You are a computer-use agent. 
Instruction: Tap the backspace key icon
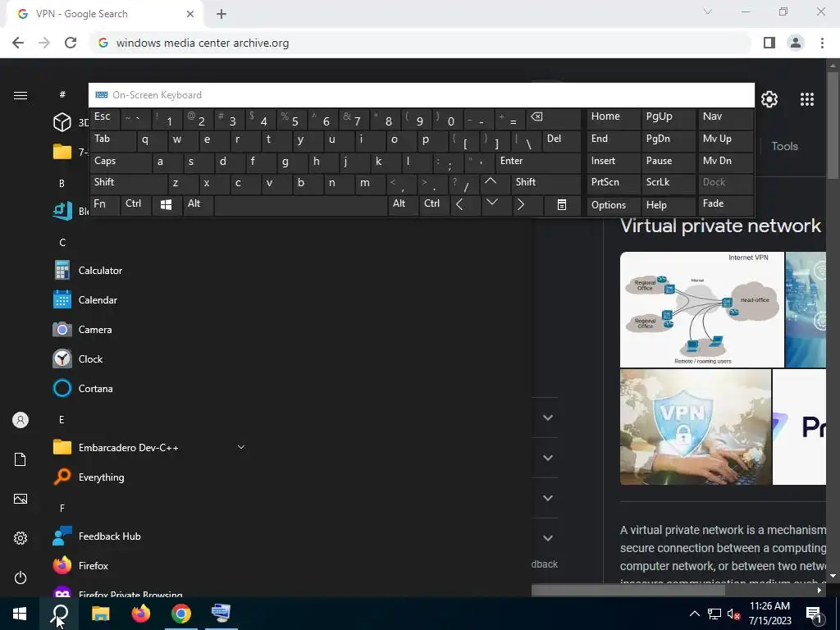click(x=554, y=118)
